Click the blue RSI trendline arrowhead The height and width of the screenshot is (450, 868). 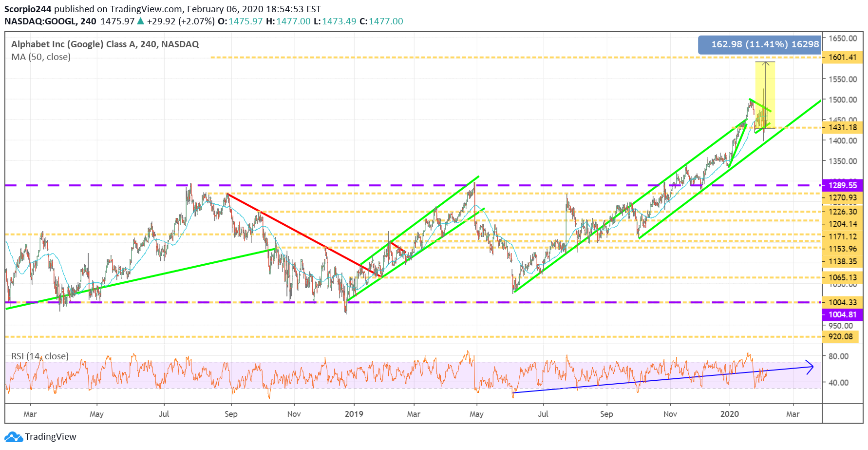point(810,367)
